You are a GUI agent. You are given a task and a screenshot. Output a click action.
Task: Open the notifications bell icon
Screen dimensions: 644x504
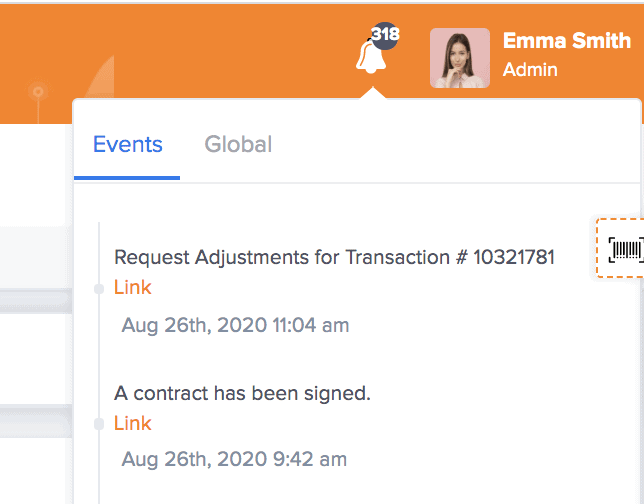click(370, 57)
